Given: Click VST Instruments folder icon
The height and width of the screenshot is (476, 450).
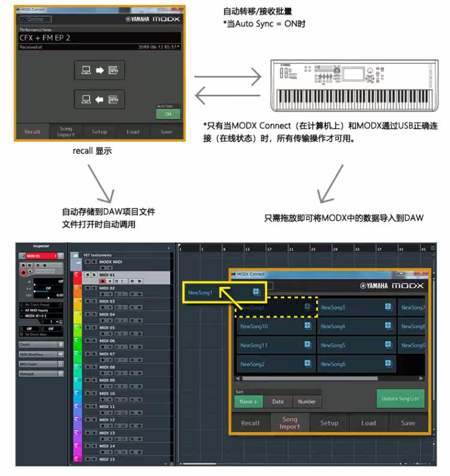Looking at the screenshot, I should click(x=75, y=255).
